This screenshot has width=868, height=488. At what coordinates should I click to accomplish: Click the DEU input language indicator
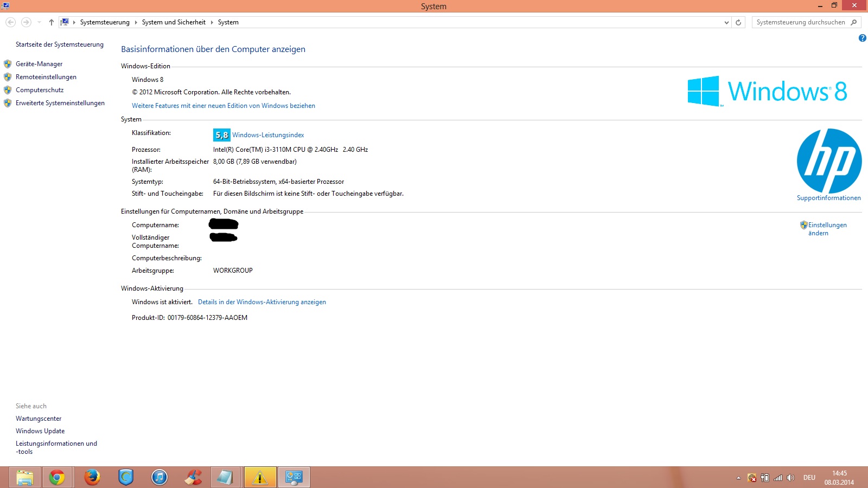[809, 478]
